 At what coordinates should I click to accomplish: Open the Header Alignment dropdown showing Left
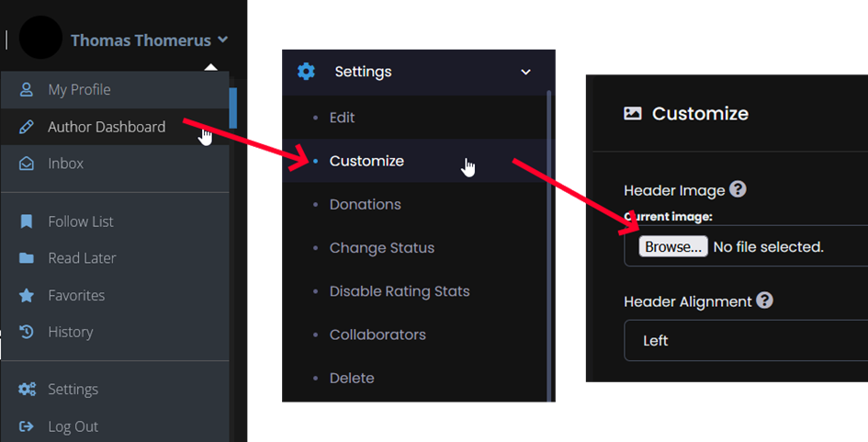coord(746,341)
